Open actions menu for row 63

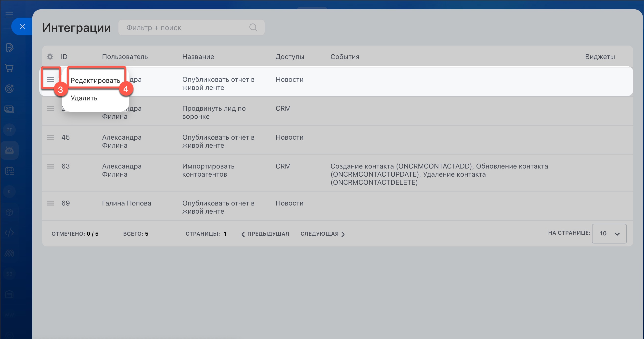point(51,166)
